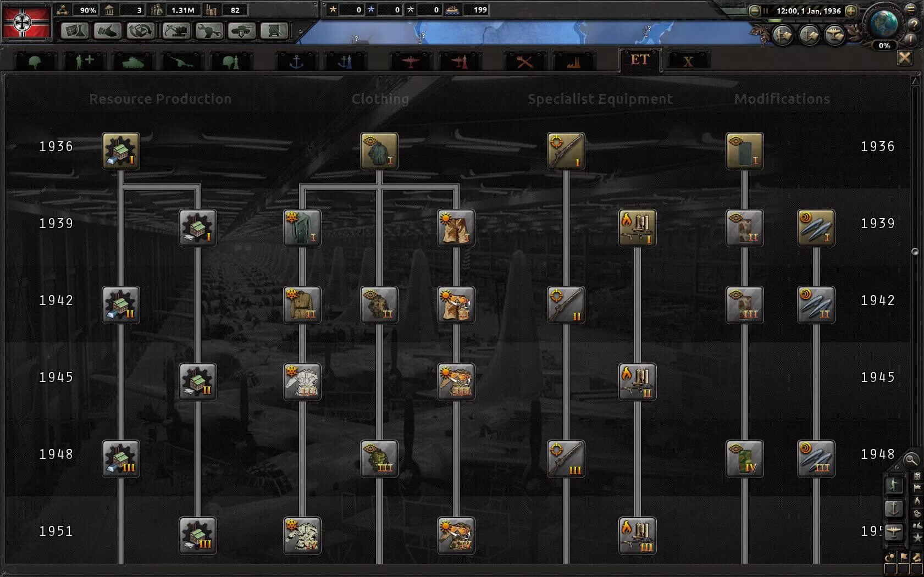Click the world tension globe
The image size is (924, 577).
884,24
